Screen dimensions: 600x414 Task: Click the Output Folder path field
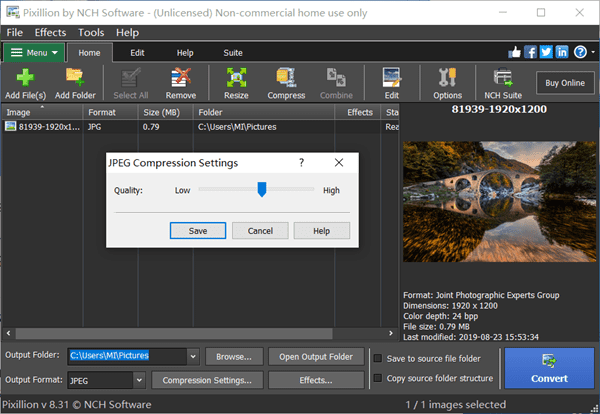(x=127, y=356)
